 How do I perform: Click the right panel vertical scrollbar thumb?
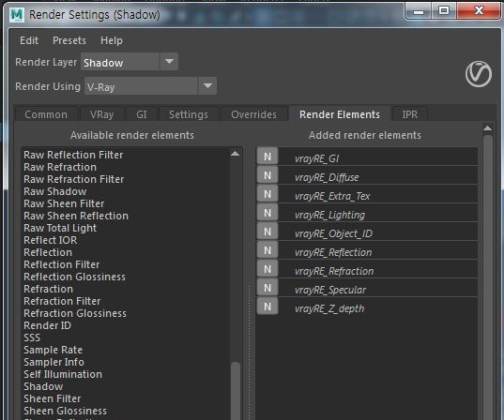tap(488, 277)
